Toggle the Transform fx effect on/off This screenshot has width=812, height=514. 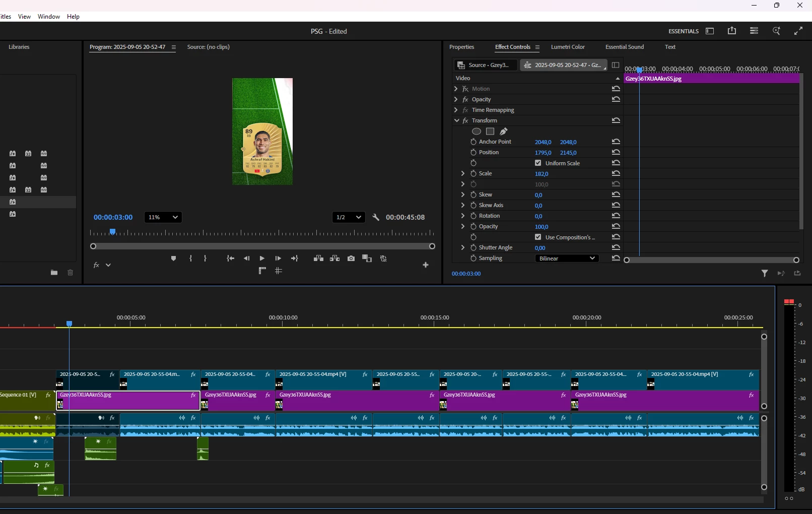[465, 120]
